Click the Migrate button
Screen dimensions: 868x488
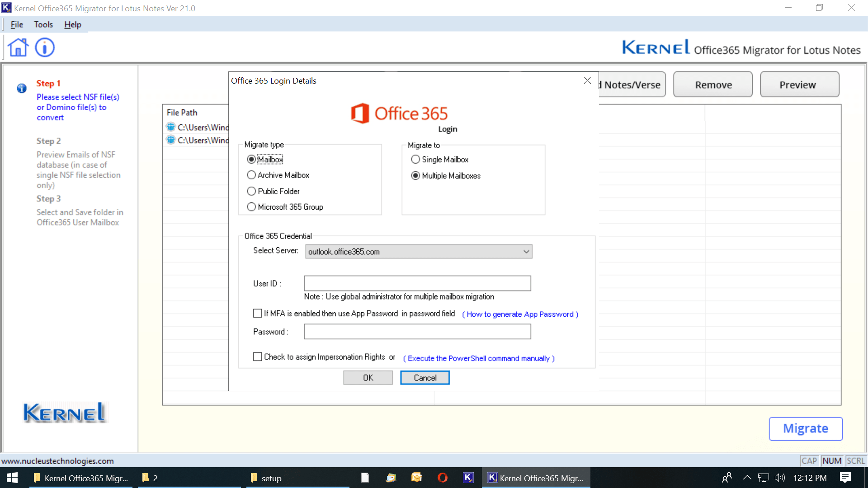tap(805, 428)
